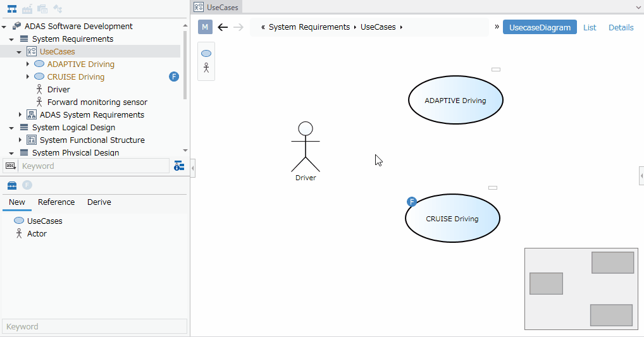The image size is (644, 337).
Task: Collapse the System Physical Design node
Action: coord(11,153)
